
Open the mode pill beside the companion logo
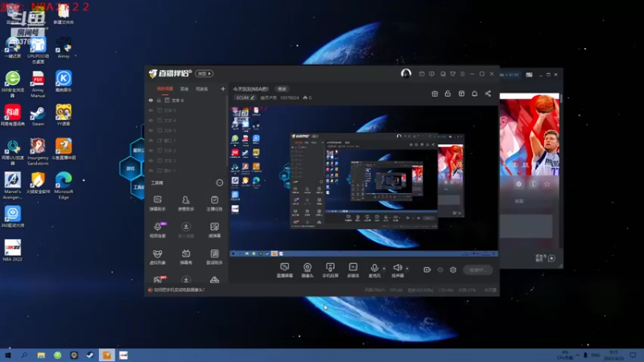click(204, 73)
